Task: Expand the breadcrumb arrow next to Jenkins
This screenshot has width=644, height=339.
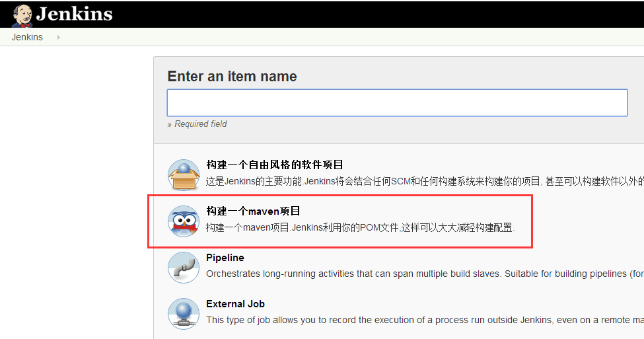Action: [x=58, y=38]
